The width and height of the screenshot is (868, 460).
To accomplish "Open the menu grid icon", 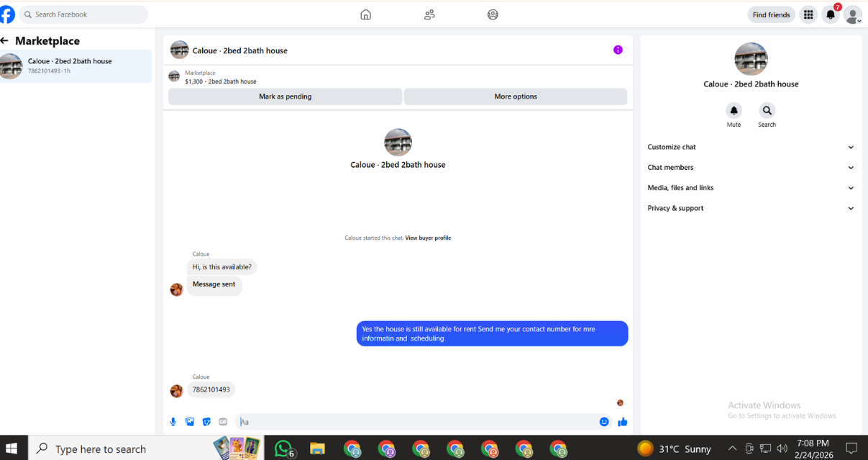I will click(808, 14).
